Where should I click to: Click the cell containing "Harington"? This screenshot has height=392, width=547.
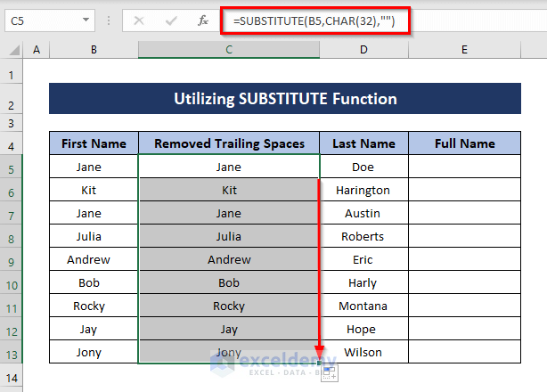coord(363,190)
